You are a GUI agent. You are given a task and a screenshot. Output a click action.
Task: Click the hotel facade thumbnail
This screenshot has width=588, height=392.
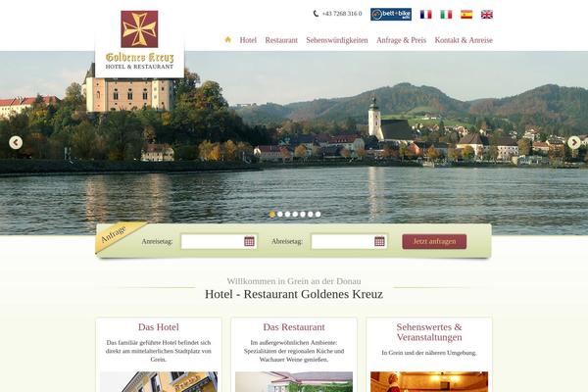pyautogui.click(x=159, y=382)
